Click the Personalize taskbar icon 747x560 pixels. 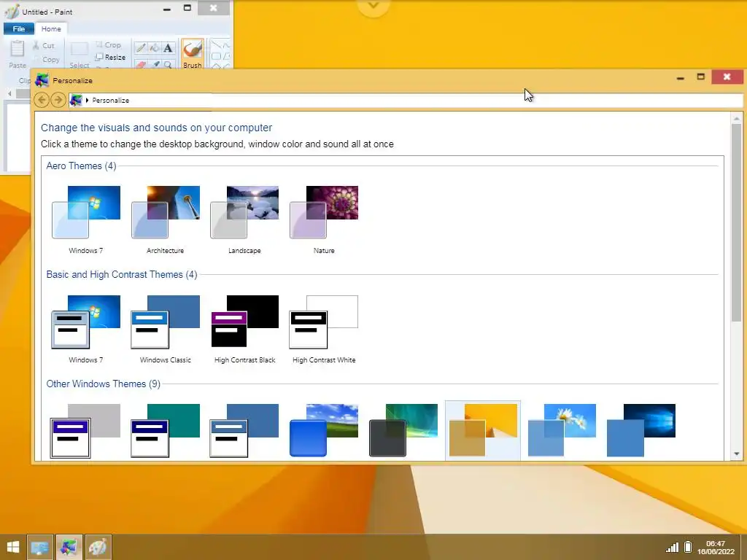tap(69, 547)
